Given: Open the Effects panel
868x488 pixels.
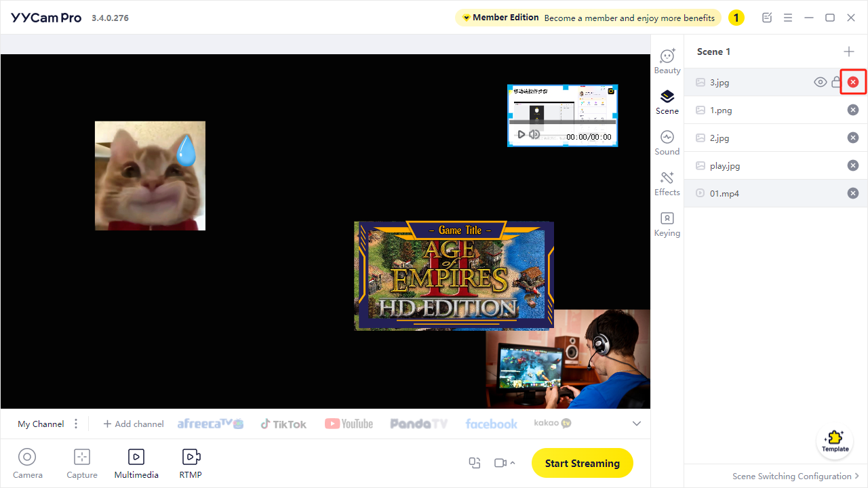Looking at the screenshot, I should click(667, 184).
